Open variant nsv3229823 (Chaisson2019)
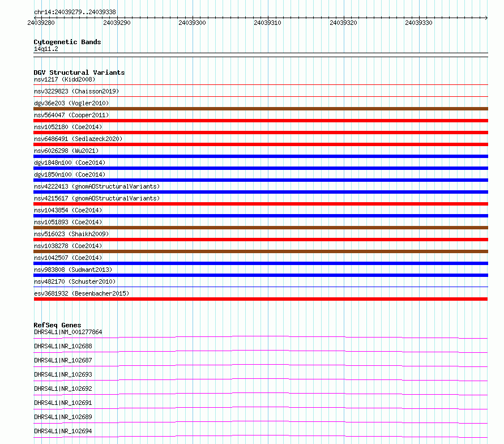The height and width of the screenshot is (444, 504). click(x=76, y=91)
